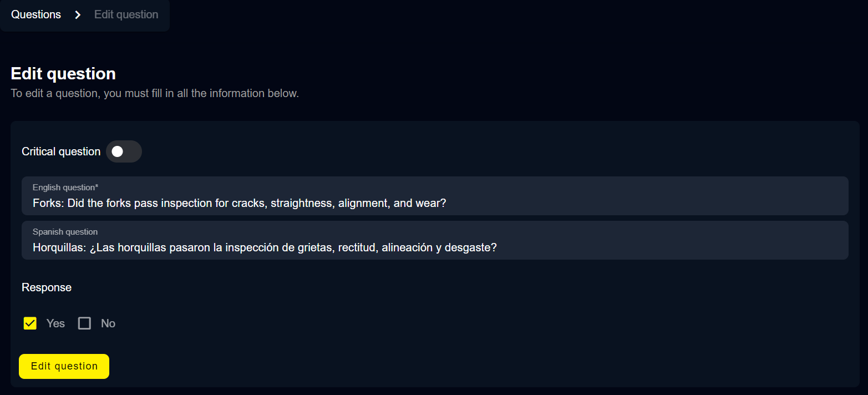Click the 'Response' section label
The width and height of the screenshot is (868, 395).
coord(47,287)
